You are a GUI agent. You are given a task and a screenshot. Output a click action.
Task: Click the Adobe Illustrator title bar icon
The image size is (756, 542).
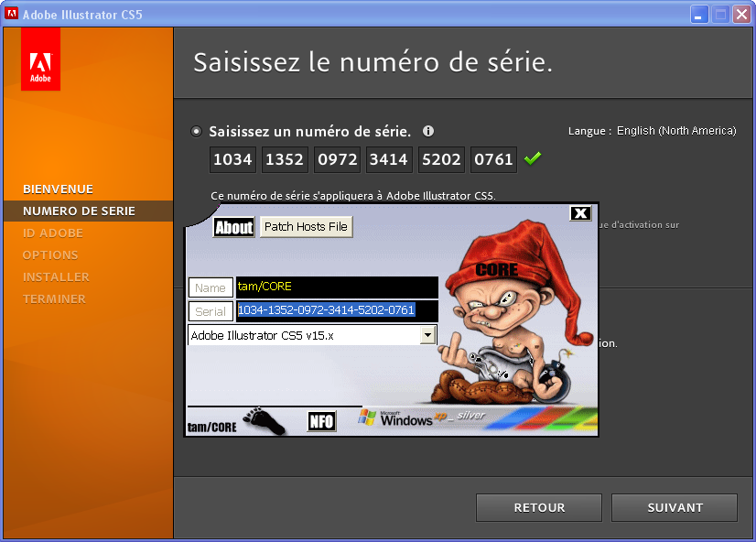(11, 14)
